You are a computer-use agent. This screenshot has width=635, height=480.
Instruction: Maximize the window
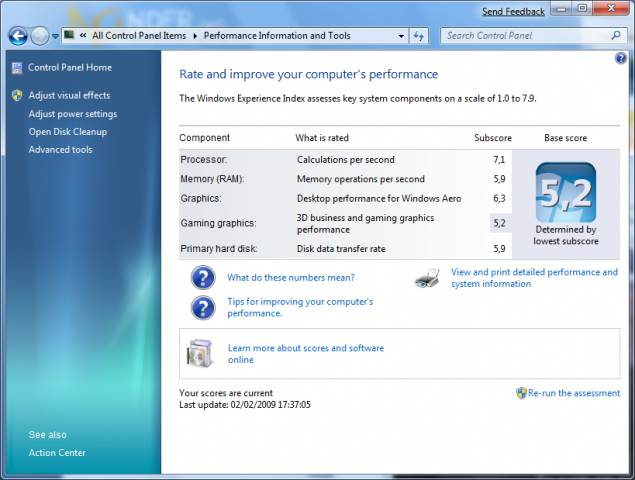582,9
